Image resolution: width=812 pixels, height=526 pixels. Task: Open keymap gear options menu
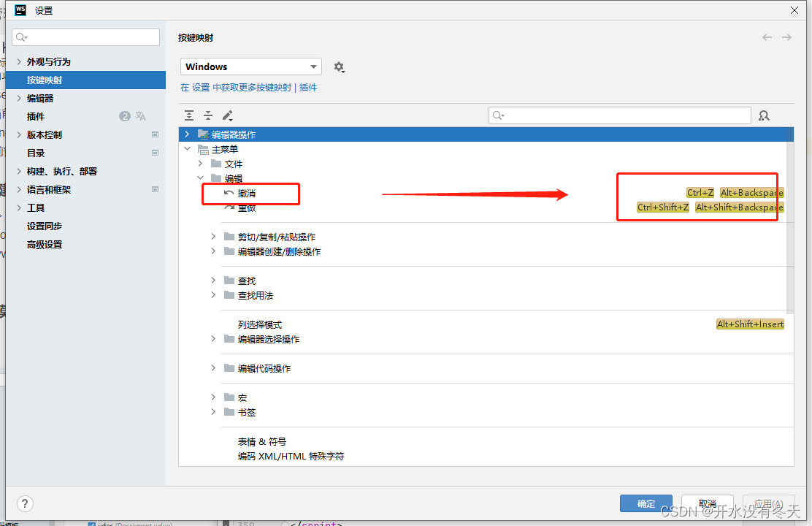[340, 67]
